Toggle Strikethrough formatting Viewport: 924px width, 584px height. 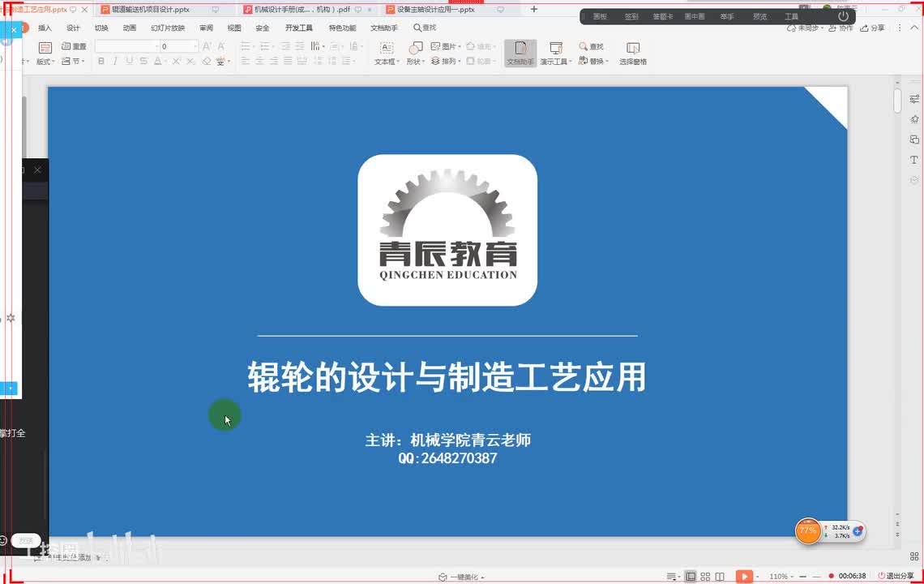coord(143,61)
